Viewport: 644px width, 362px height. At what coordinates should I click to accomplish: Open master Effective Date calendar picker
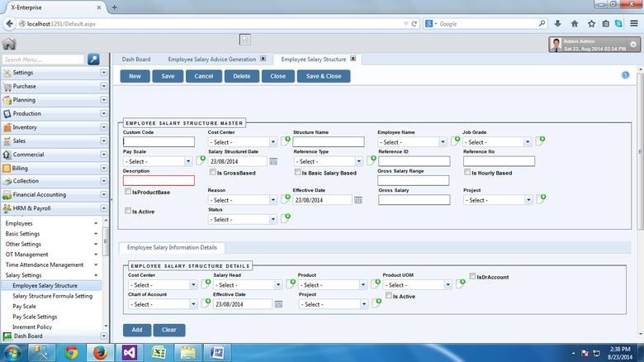(358, 200)
